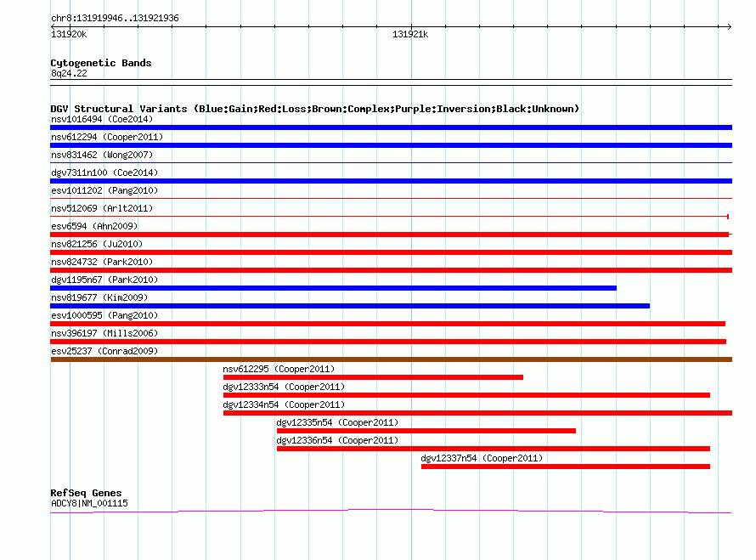Viewport: 756px width, 560px height.
Task: Select esv1000595 (Pang2010) label
Action: tap(104, 315)
